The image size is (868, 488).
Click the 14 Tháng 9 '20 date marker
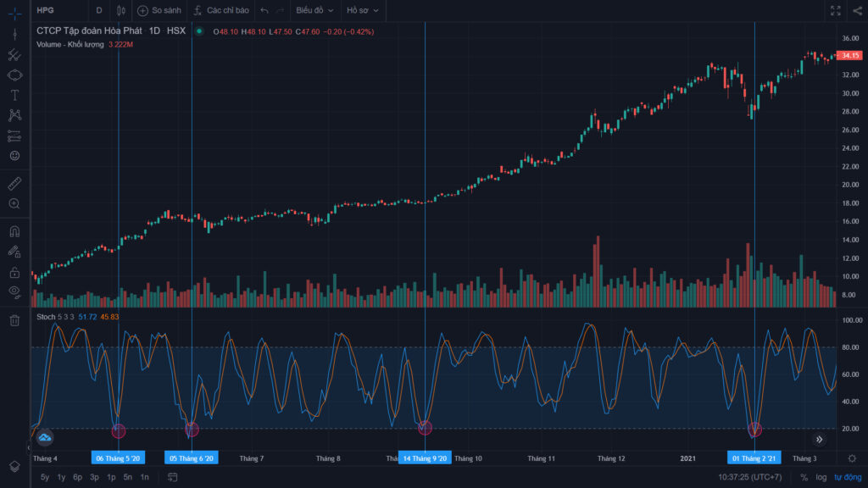coord(425,458)
